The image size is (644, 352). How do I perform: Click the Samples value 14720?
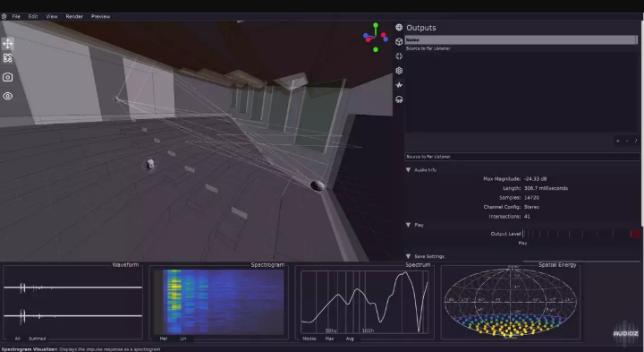point(531,198)
